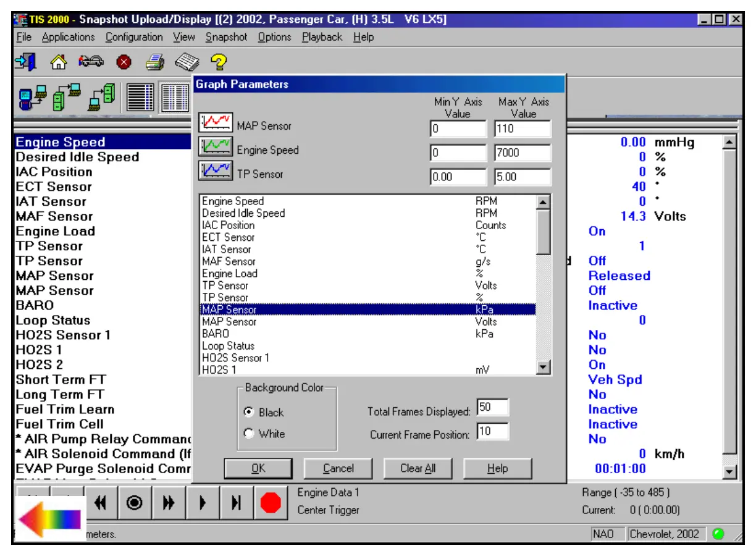
Task: Click the home icon in toolbar
Action: 58,61
